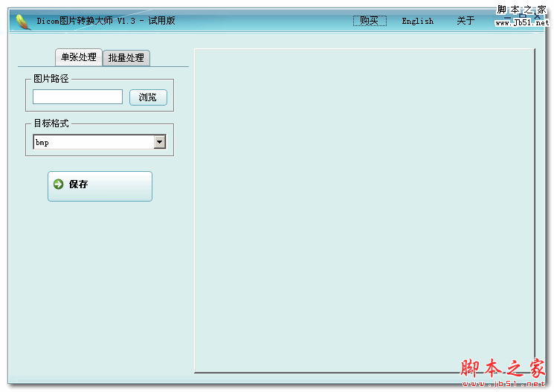Viewport: 554px width, 392px height.
Task: Focus the 图片路径 input field
Action: pos(78,97)
